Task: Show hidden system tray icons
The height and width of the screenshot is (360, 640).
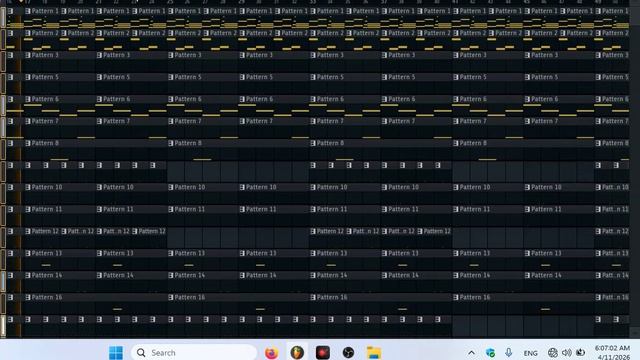Action: [x=471, y=353]
